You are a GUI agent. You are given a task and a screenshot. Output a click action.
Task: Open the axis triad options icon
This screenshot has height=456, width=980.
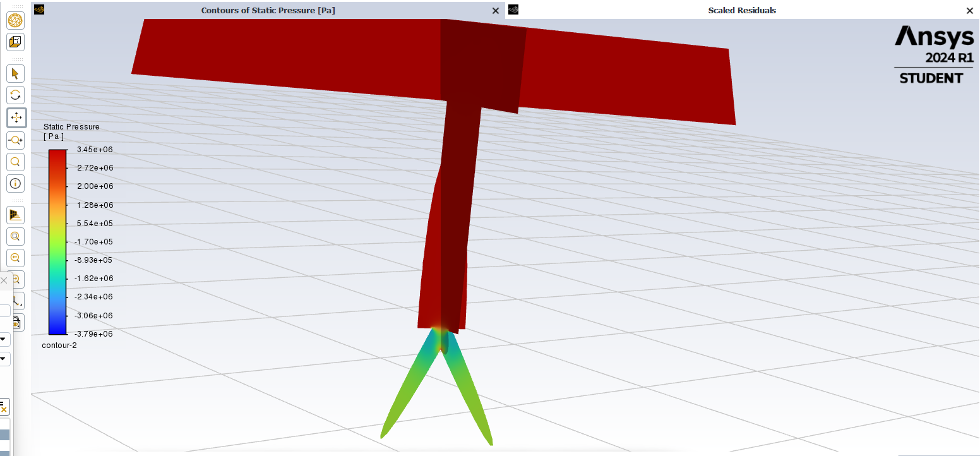pos(17,301)
